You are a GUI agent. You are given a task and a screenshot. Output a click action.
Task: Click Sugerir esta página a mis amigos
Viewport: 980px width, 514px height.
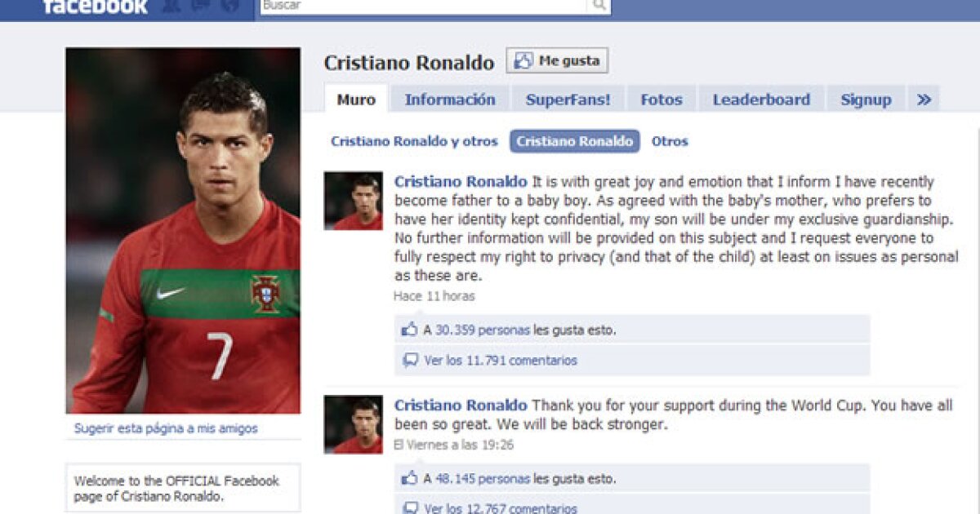click(x=166, y=428)
